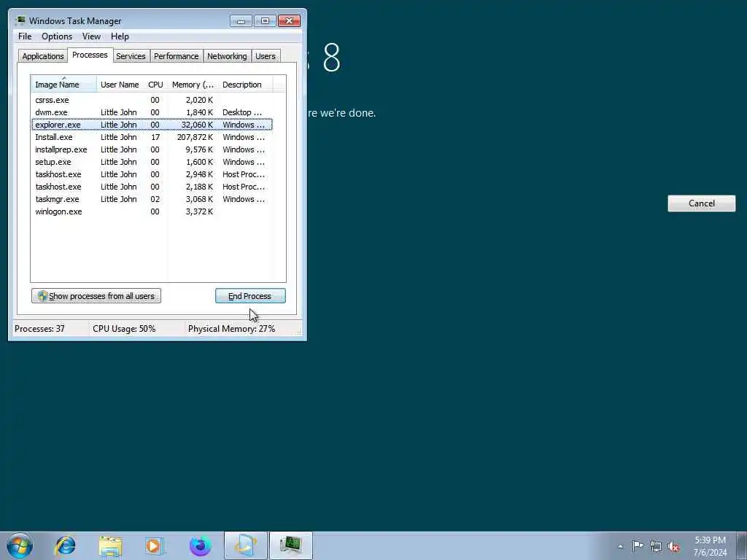Switch to the Performance tab
This screenshot has height=560, width=747.
[177, 56]
